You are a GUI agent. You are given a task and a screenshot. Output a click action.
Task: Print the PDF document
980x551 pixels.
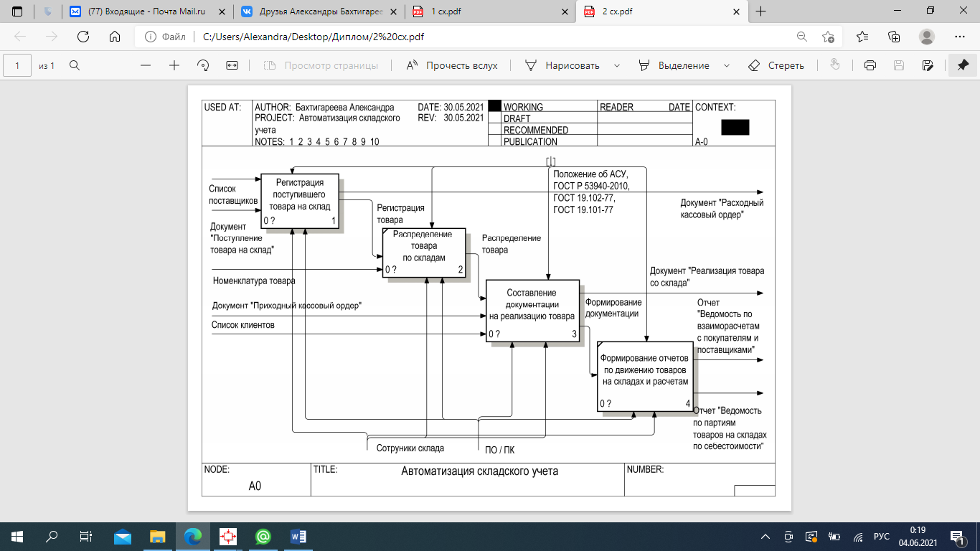[870, 65]
